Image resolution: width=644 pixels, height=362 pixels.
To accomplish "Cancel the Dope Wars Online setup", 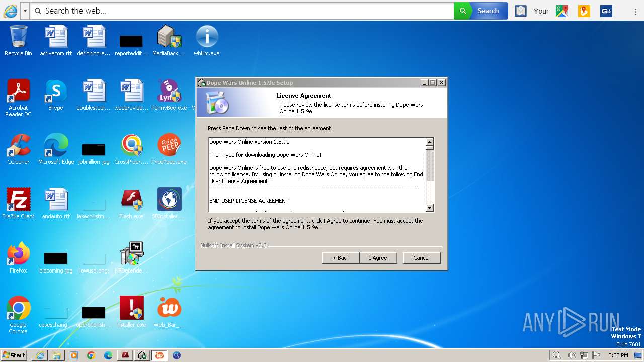I will (422, 258).
